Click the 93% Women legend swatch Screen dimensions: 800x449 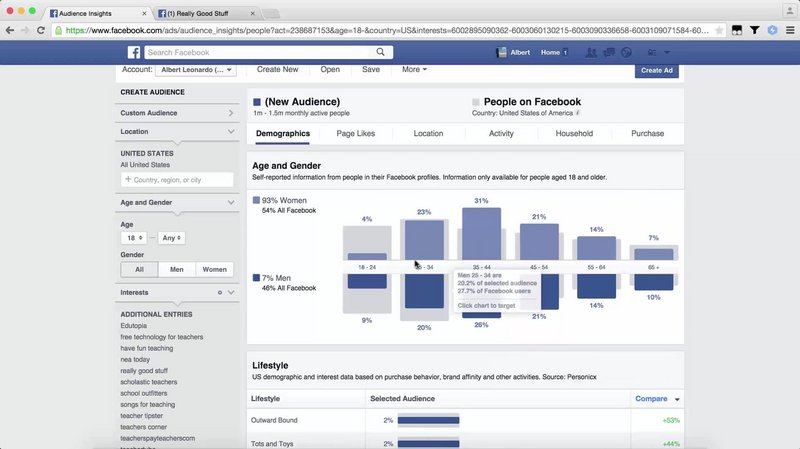pyautogui.click(x=256, y=200)
